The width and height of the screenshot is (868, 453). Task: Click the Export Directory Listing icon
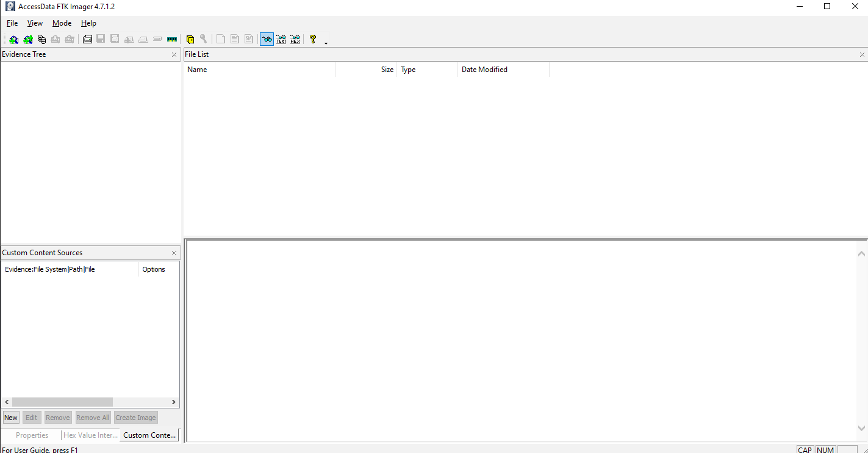coord(249,39)
